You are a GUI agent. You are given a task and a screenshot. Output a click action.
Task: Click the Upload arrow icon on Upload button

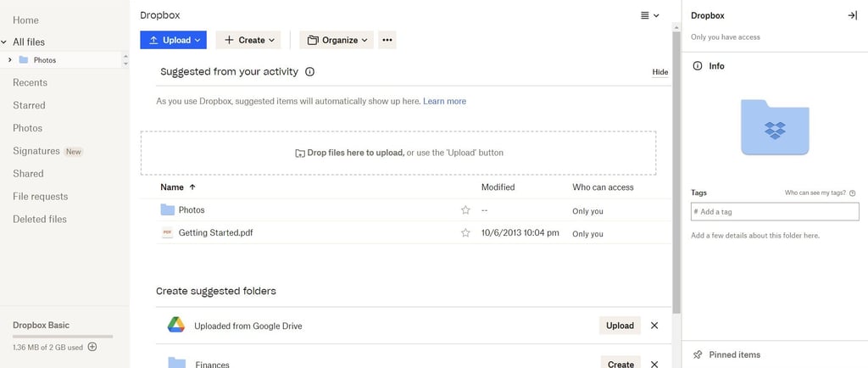coord(154,40)
